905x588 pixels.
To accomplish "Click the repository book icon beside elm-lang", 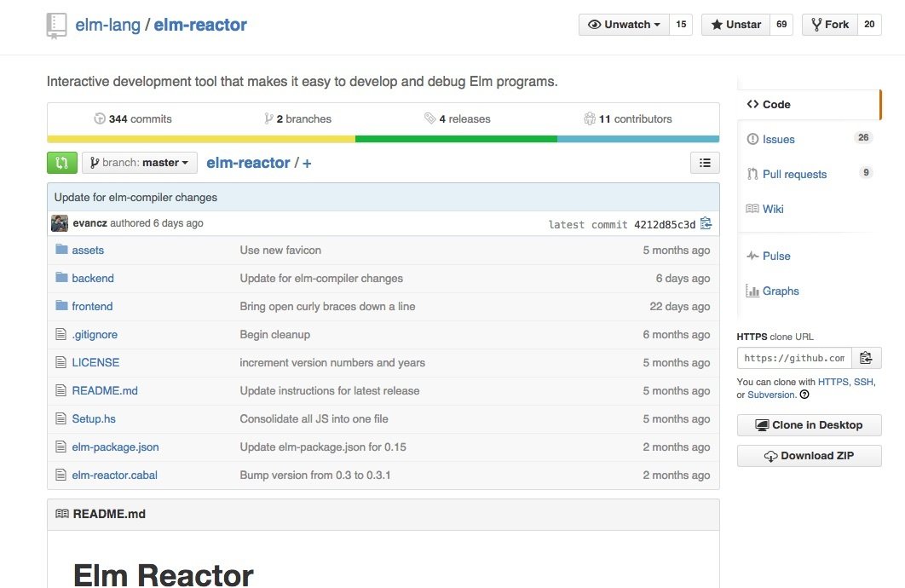I will [x=56, y=26].
